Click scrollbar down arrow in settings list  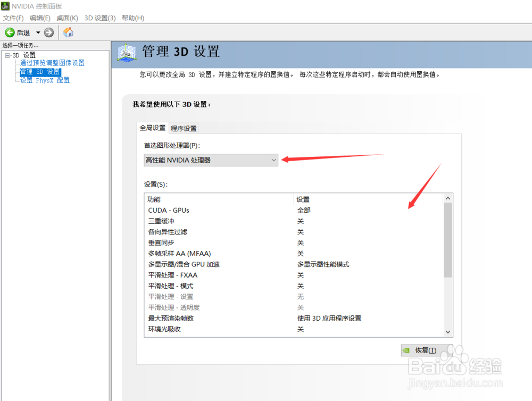[x=448, y=332]
